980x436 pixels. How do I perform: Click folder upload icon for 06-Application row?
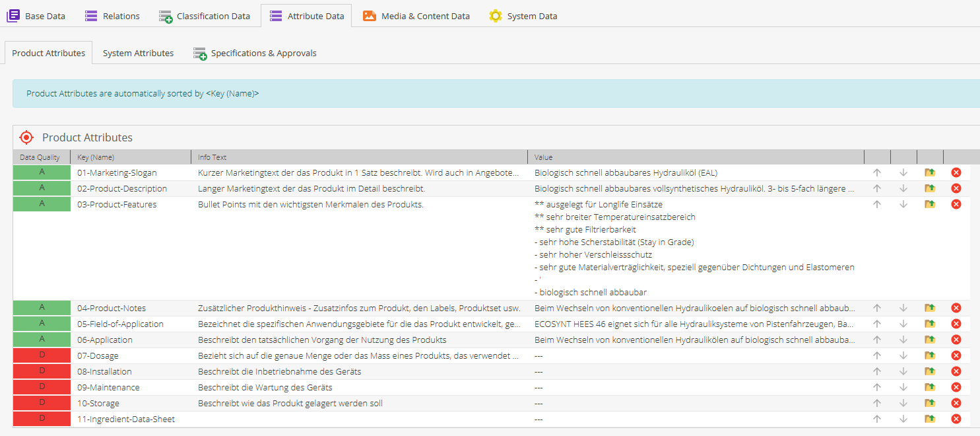(x=930, y=340)
